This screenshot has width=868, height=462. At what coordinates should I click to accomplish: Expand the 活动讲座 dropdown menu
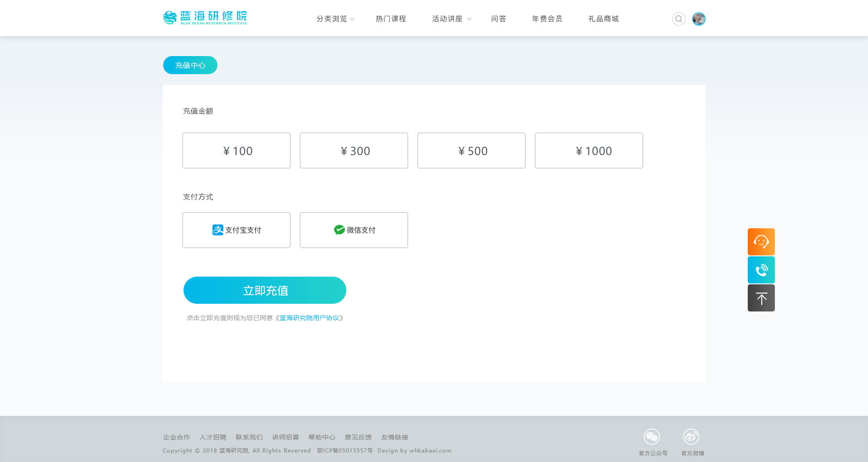(451, 19)
